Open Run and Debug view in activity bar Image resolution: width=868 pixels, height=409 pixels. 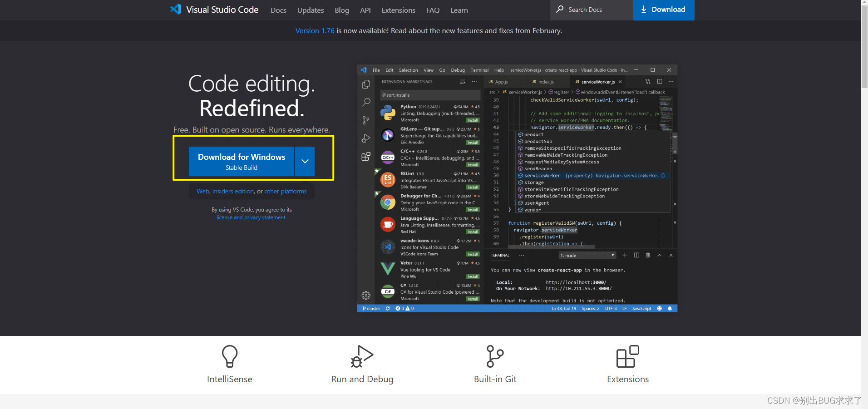point(366,138)
